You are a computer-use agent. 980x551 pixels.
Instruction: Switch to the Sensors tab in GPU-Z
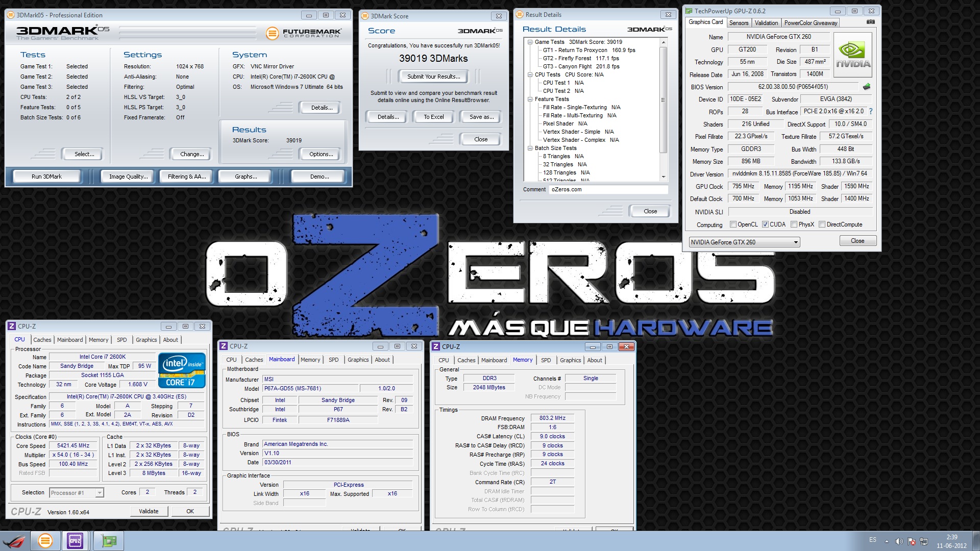click(739, 23)
